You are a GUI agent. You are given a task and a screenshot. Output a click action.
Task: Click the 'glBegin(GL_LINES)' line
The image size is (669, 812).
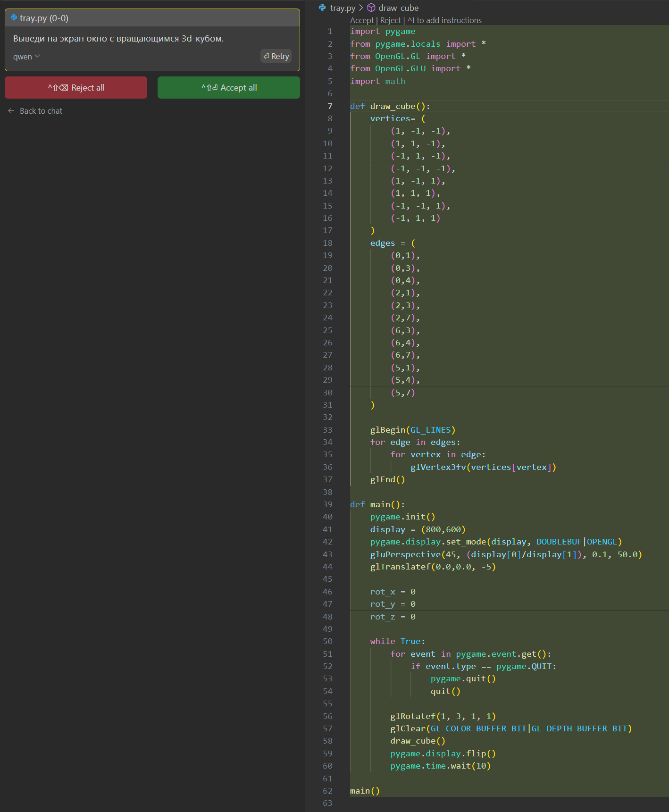413,430
